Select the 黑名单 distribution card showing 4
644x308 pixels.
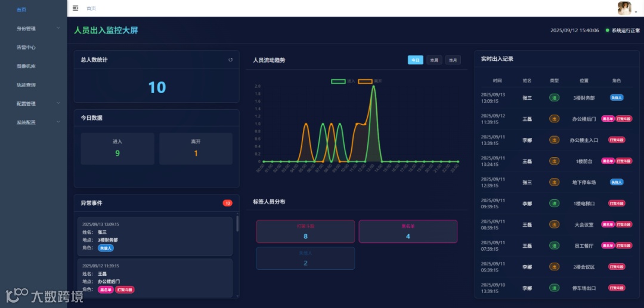(x=408, y=232)
